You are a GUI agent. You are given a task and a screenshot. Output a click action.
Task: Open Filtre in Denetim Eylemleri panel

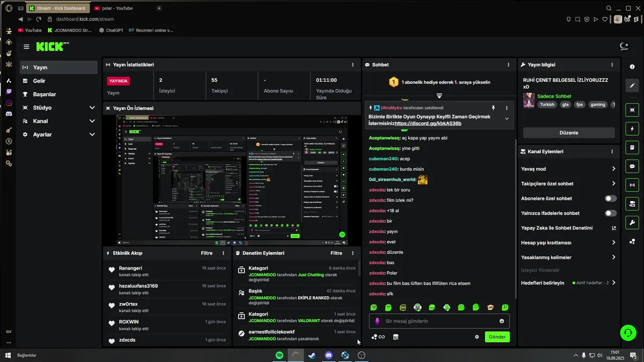click(x=336, y=253)
